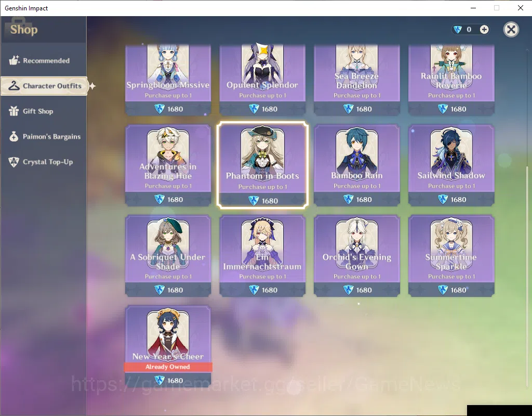Select A Sobriquet Under Shade outfit
This screenshot has height=416, width=532.
coord(168,256)
